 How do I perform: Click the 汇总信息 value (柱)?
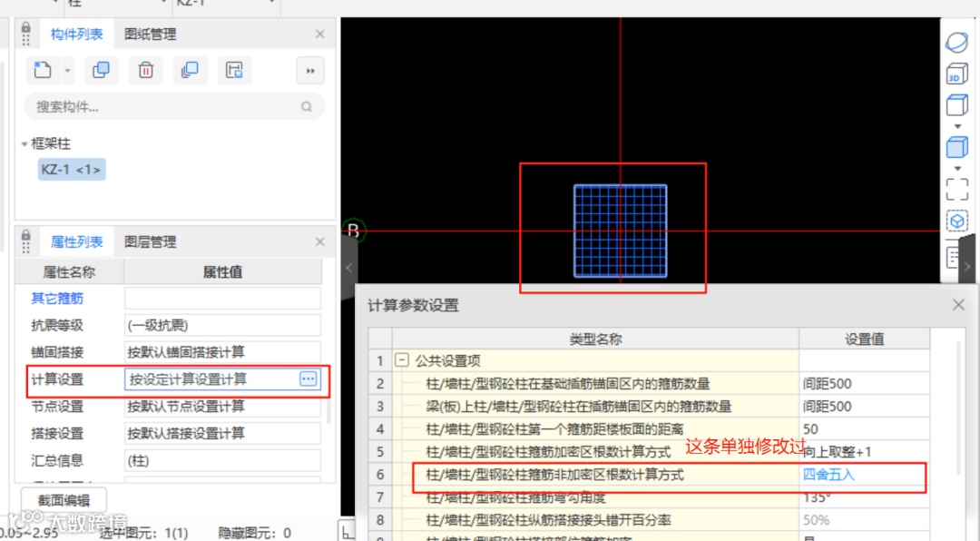[222, 460]
